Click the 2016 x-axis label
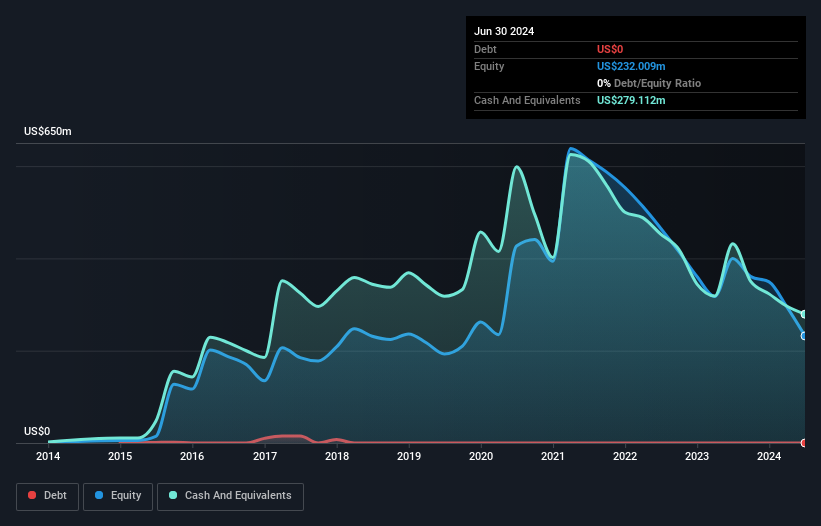 192,456
